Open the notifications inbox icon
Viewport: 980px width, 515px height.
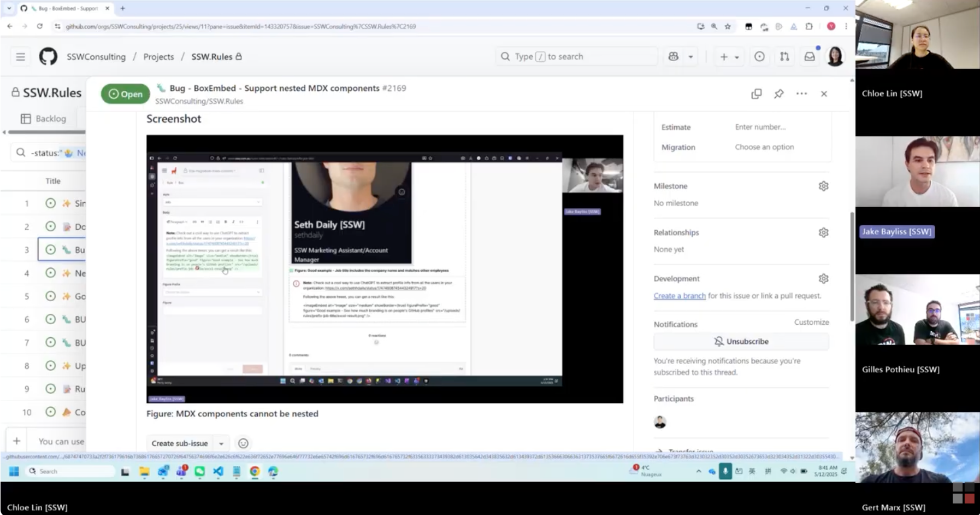[x=810, y=57]
